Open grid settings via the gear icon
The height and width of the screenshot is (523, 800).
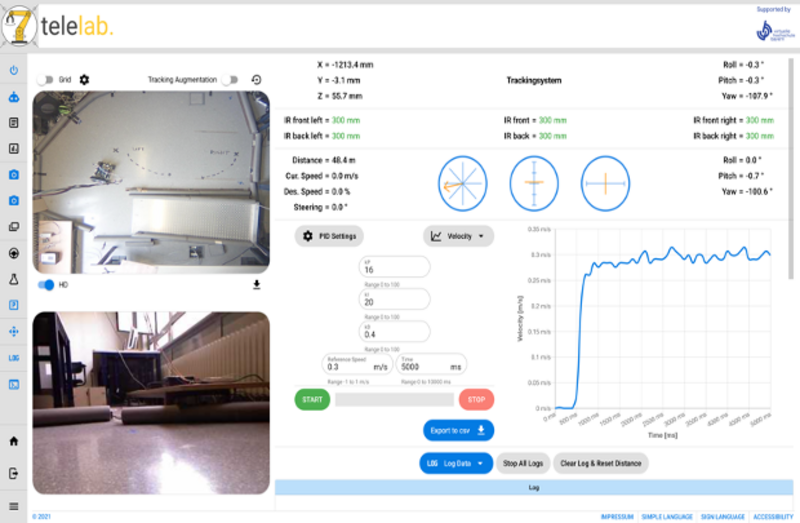(84, 79)
